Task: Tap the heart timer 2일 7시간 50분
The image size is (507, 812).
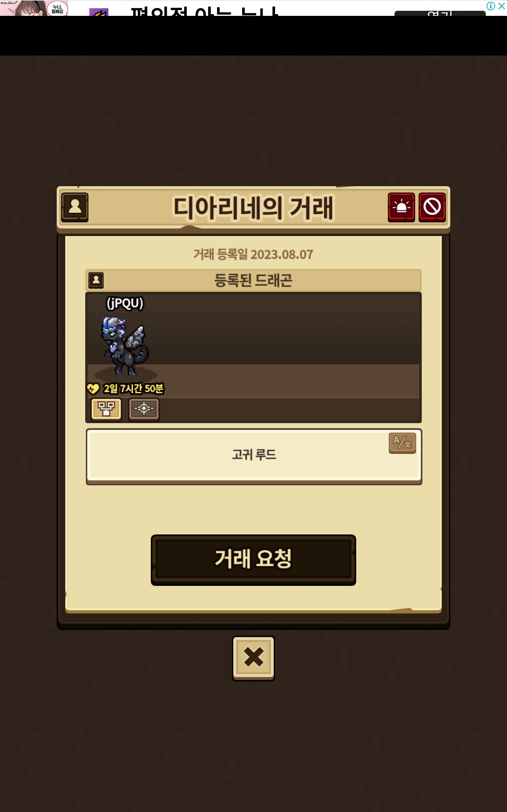Action: click(125, 389)
